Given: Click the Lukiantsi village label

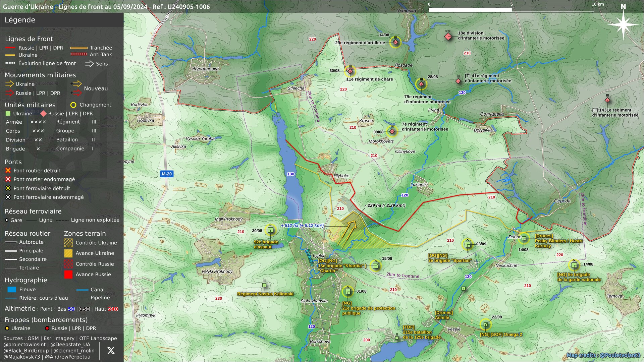Looking at the screenshot, I should point(419,184).
